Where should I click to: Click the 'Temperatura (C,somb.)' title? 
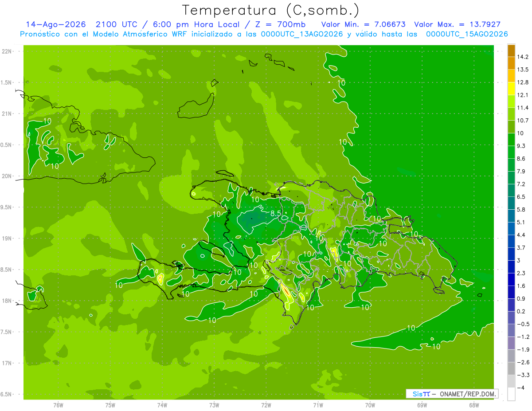click(x=270, y=10)
